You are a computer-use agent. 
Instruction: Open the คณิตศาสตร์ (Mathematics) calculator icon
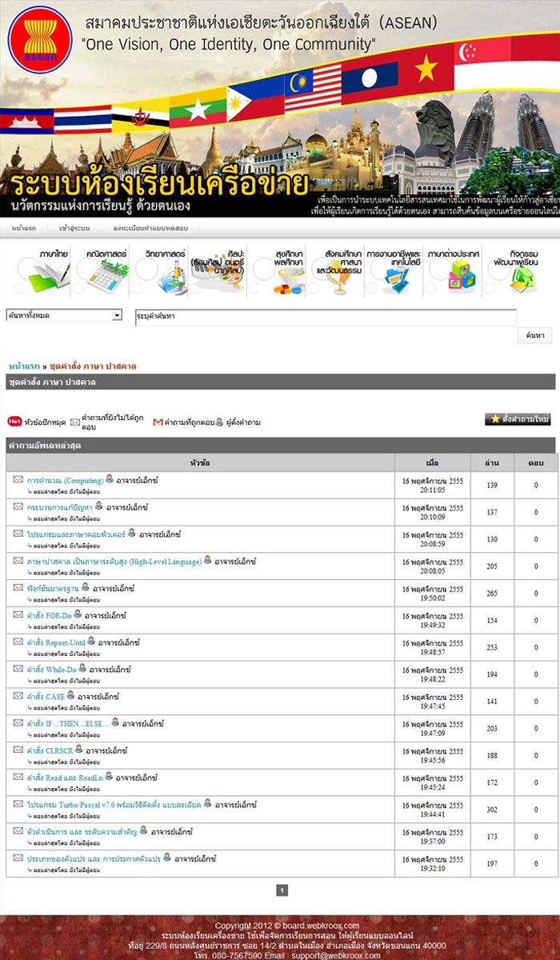pos(102,272)
